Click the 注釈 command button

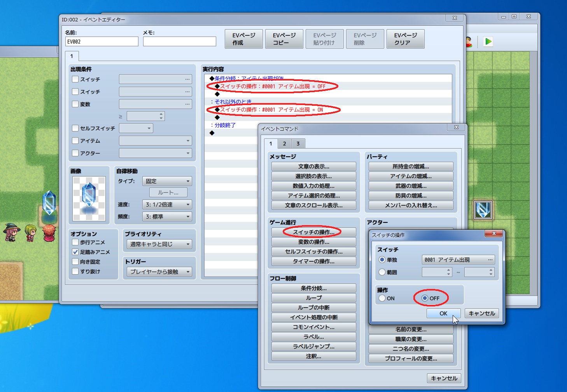click(x=313, y=356)
